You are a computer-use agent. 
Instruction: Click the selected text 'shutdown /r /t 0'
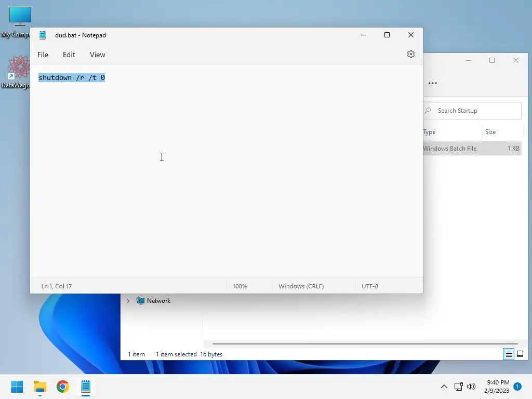tap(72, 78)
